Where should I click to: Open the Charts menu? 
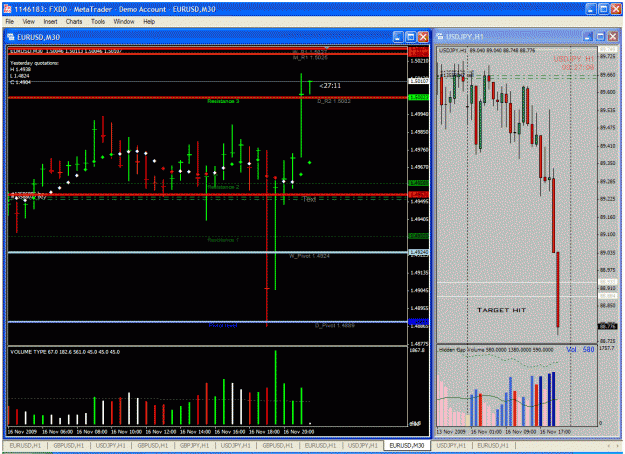coord(74,22)
